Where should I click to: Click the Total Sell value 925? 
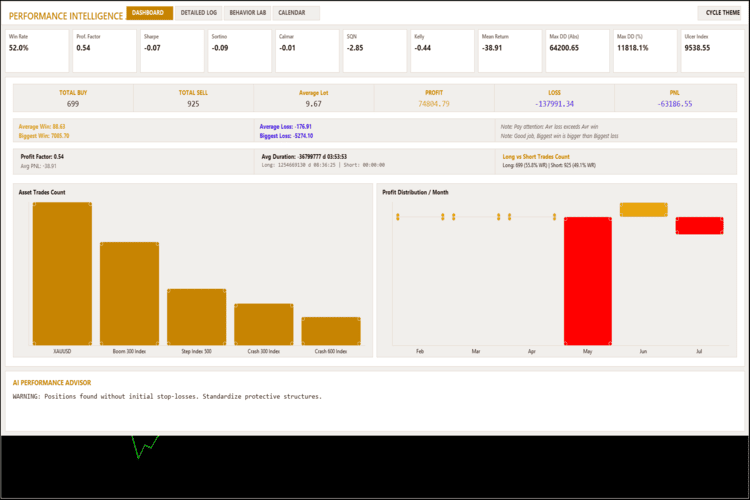tap(193, 104)
